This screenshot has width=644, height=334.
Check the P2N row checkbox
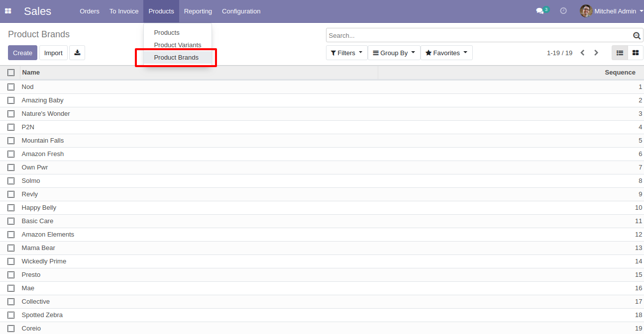(11, 127)
